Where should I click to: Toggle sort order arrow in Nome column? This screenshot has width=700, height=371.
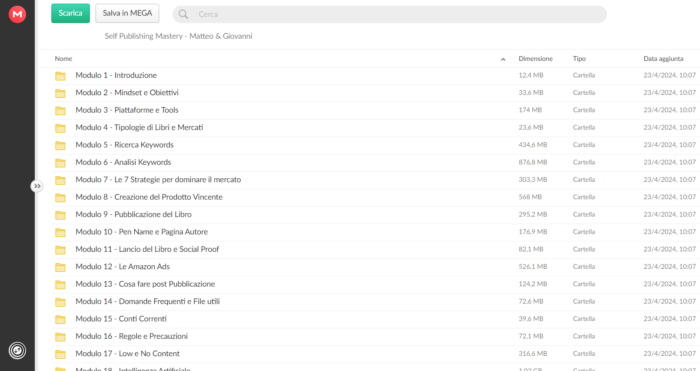(x=503, y=59)
